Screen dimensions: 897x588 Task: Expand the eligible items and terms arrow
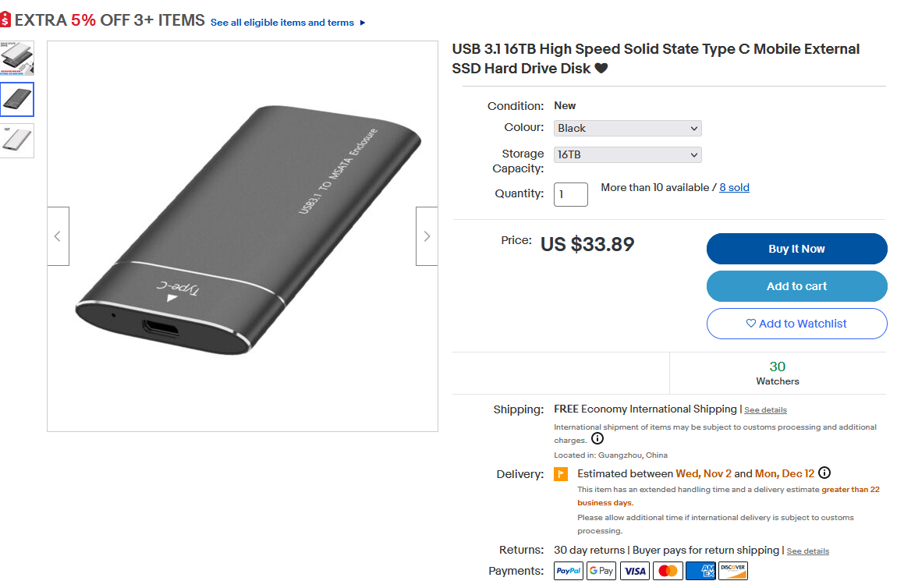click(x=363, y=23)
